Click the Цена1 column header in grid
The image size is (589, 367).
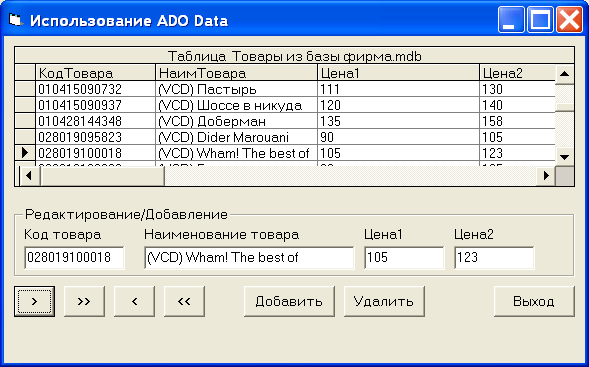(x=399, y=72)
